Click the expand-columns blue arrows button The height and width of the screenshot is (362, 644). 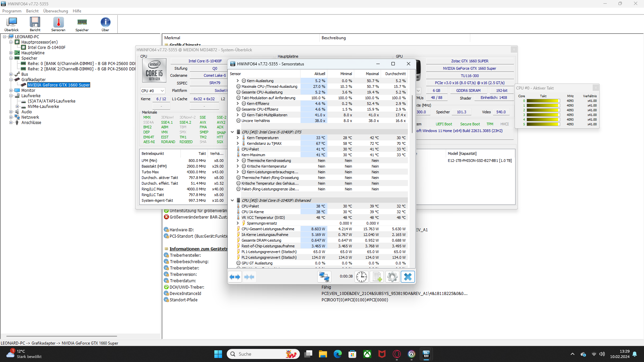[x=235, y=277]
